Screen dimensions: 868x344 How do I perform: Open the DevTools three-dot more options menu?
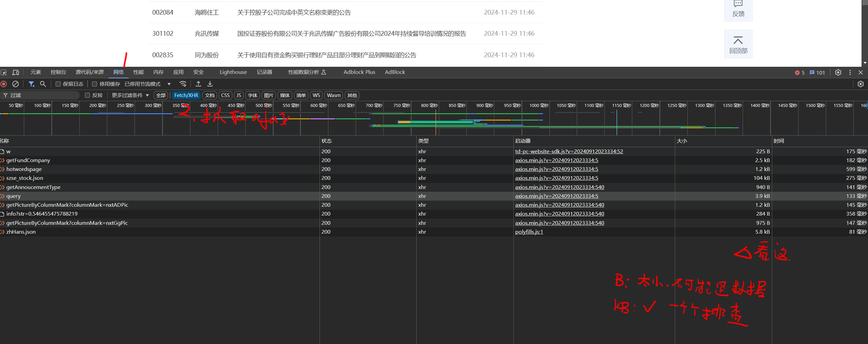(850, 72)
